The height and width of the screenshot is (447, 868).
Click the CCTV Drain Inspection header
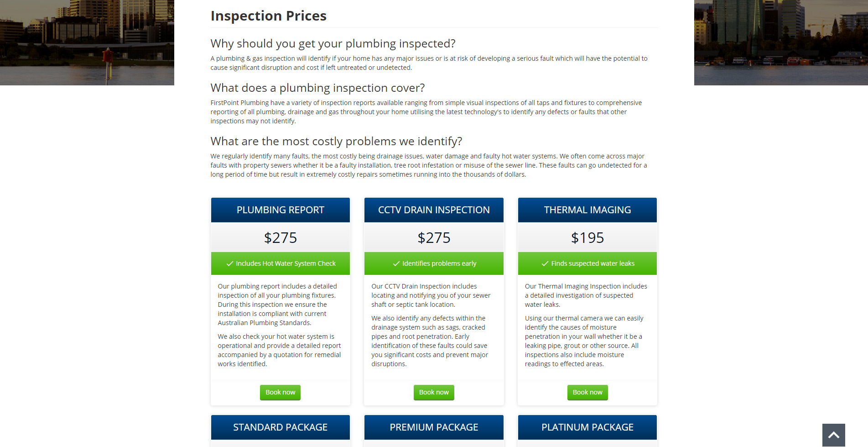[434, 210]
